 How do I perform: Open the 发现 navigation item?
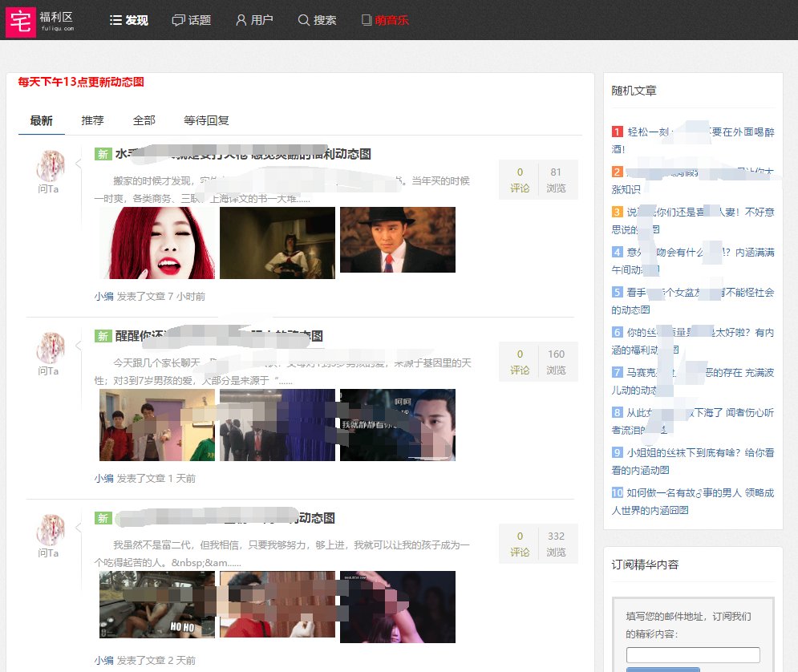tap(129, 20)
